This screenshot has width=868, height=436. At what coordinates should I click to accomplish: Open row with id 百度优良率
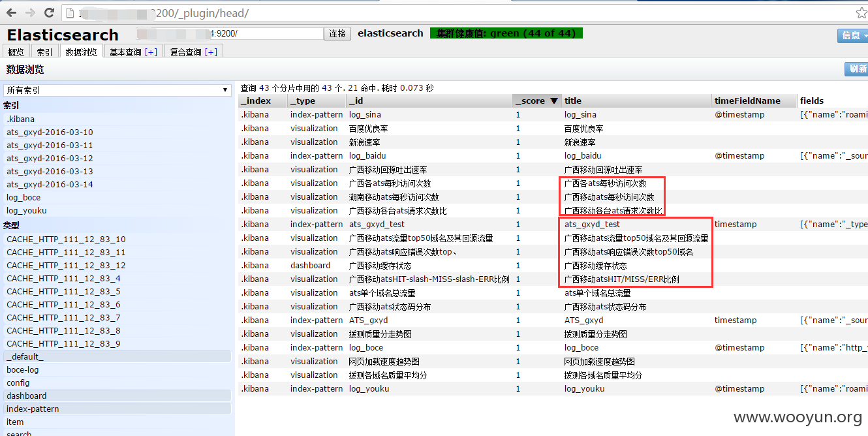pyautogui.click(x=553, y=129)
